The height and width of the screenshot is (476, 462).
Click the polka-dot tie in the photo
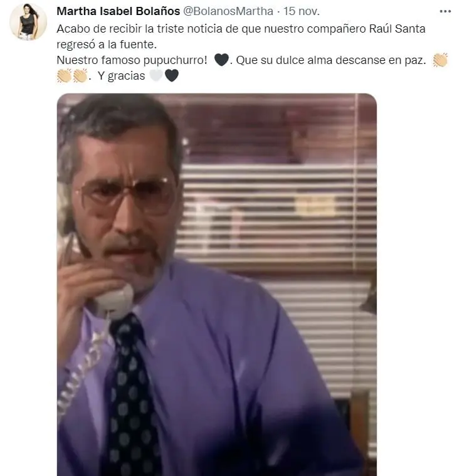tap(132, 394)
